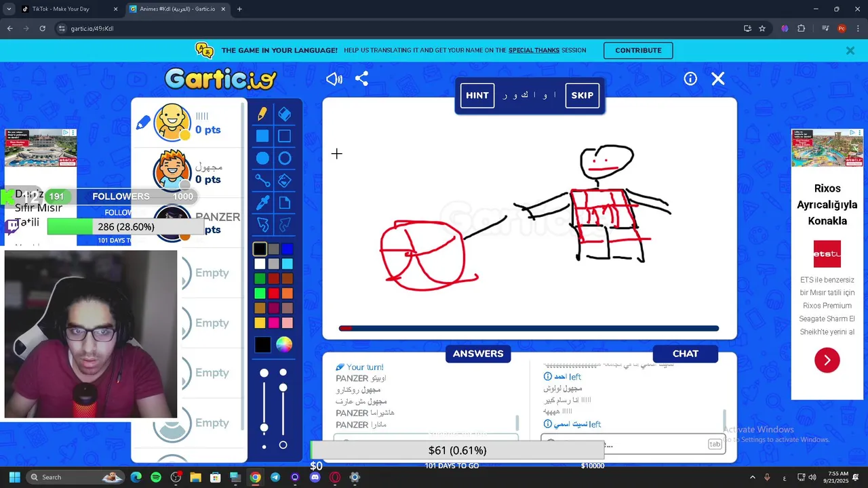
Task: Pick the straight line tool
Action: (x=262, y=180)
